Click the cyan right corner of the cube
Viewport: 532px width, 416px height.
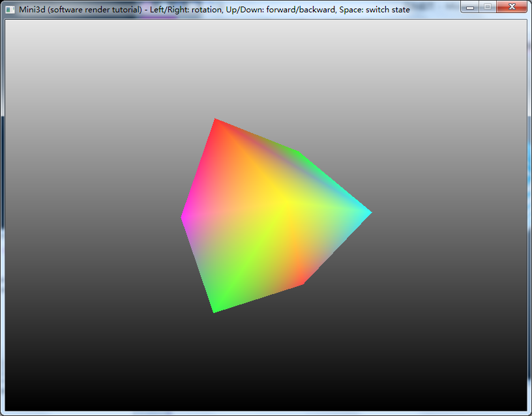368,212
